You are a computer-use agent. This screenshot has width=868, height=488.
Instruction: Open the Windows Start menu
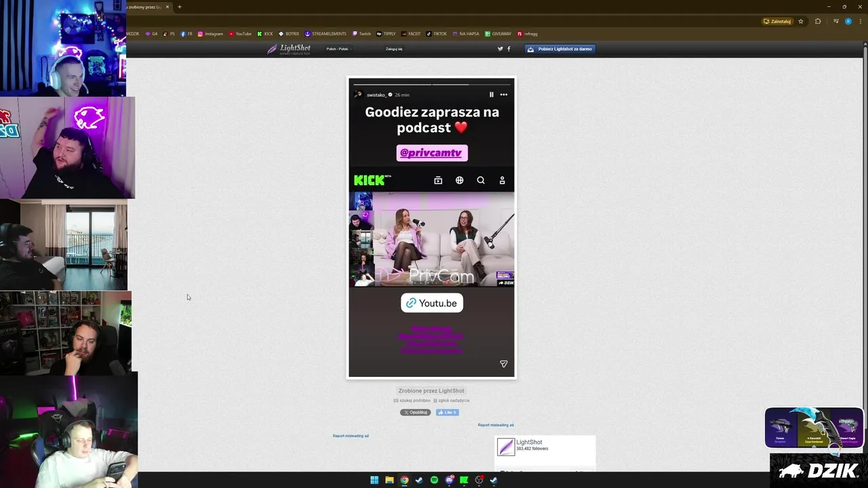pyautogui.click(x=374, y=481)
